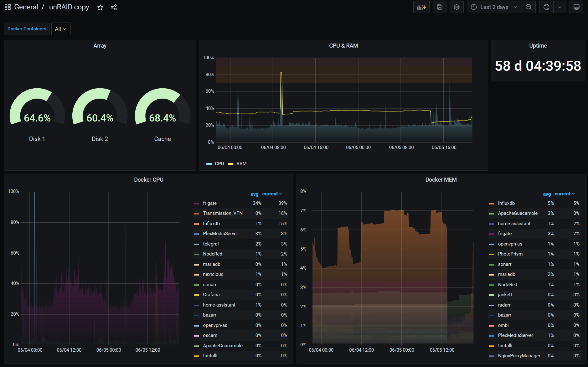Select nextcloud in Docker CPU legend
Image resolution: width=588 pixels, height=367 pixels.
[213, 274]
